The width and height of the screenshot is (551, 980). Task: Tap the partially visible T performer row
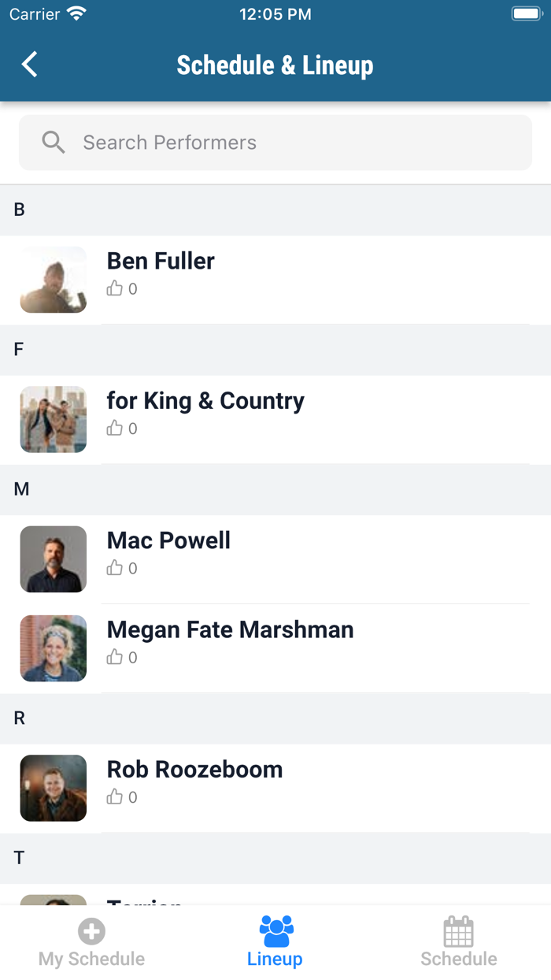click(275, 896)
